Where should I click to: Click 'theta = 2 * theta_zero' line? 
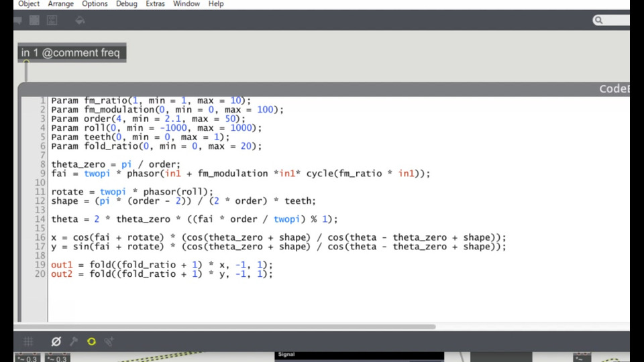coord(195,219)
